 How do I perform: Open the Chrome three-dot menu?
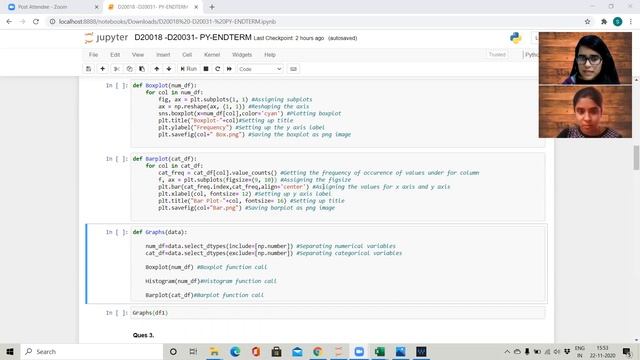tap(631, 22)
